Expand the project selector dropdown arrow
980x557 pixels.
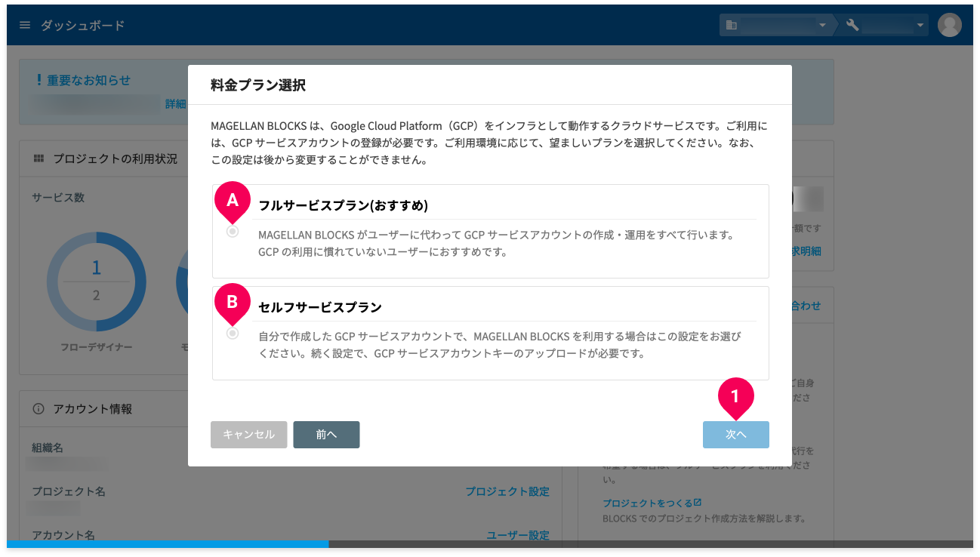point(920,26)
